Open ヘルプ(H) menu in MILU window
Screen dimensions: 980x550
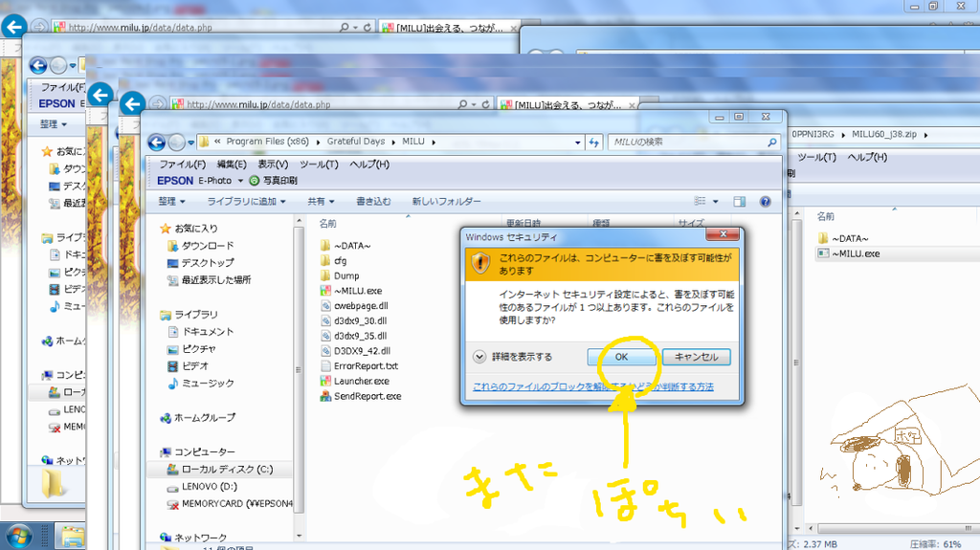[x=369, y=165]
